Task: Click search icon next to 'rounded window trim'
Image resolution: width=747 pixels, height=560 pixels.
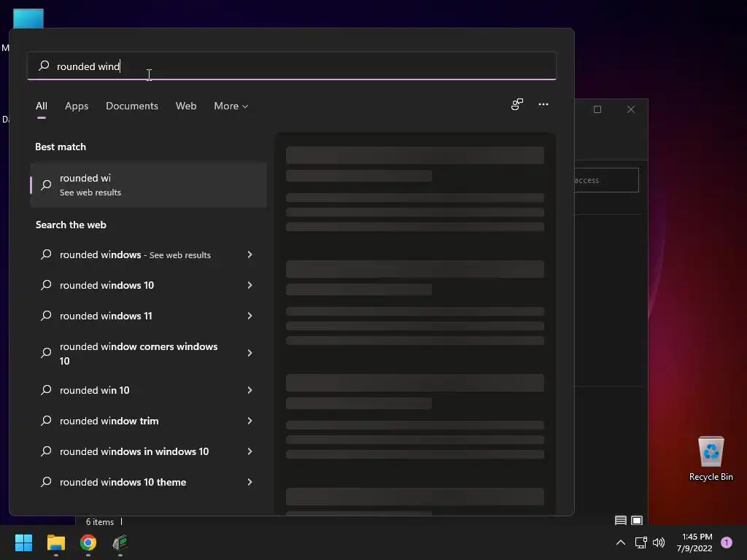Action: 46,421
